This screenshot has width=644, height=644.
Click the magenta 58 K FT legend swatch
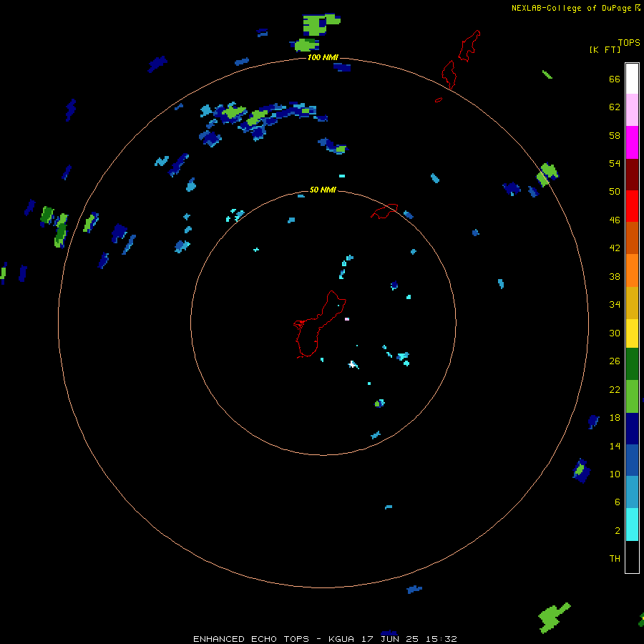[x=632, y=142]
